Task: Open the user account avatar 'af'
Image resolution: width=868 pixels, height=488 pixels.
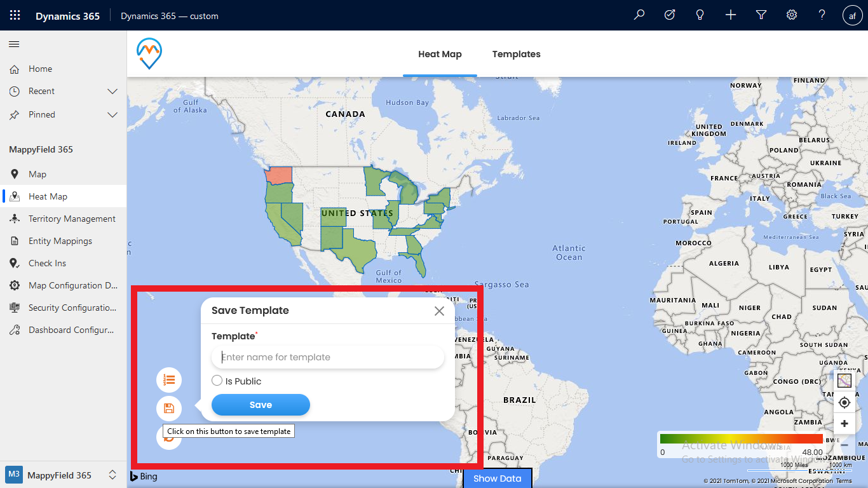Action: (x=853, y=16)
